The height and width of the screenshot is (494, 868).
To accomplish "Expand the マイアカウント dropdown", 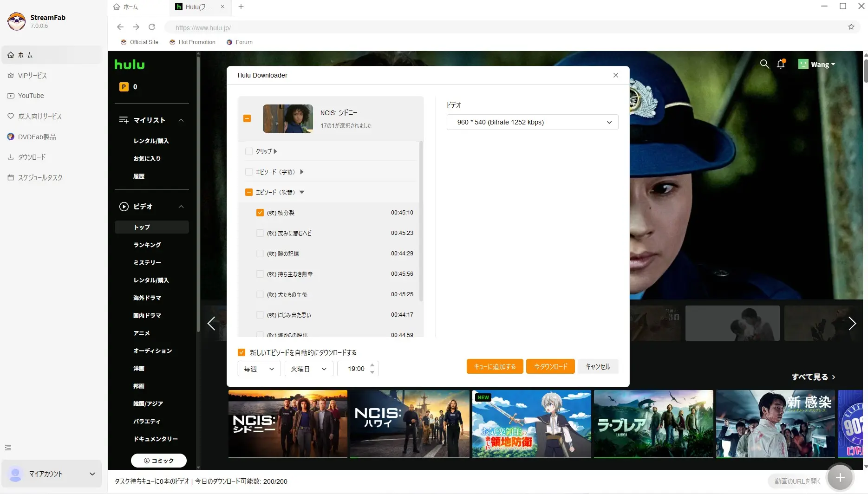I will [x=52, y=474].
